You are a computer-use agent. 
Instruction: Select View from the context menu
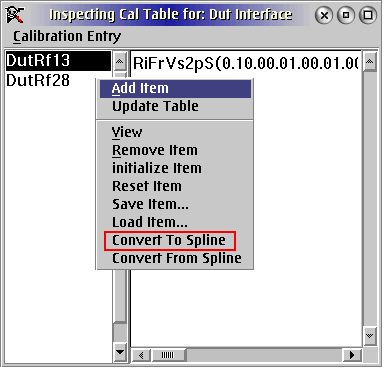coord(127,132)
